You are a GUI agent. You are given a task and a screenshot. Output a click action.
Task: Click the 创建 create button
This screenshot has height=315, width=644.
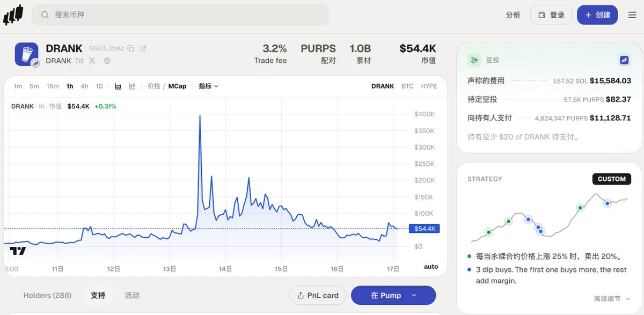[x=597, y=15]
